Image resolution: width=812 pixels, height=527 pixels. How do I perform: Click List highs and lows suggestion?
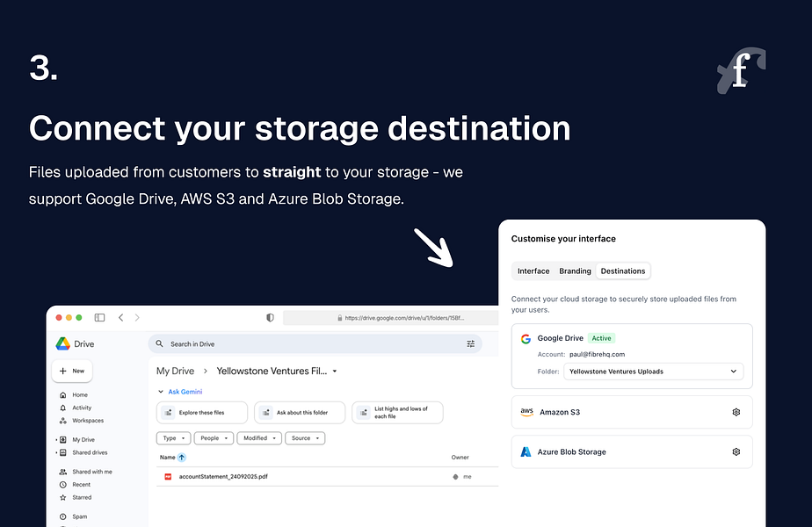[x=398, y=413]
